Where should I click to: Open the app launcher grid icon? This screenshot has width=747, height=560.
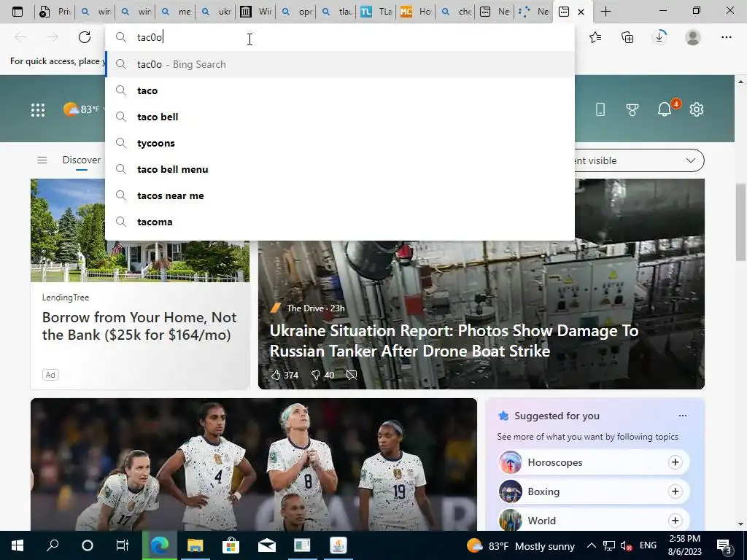click(x=38, y=110)
